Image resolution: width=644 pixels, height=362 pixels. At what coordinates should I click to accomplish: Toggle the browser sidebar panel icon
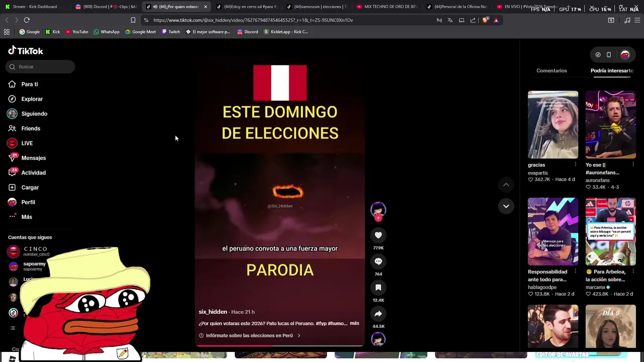click(x=611, y=20)
